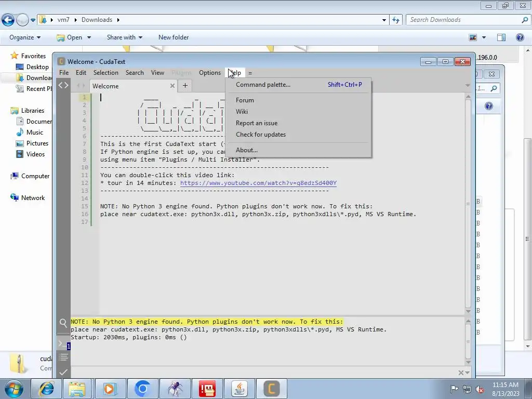532x399 pixels.
Task: Open the Windows Start menu
Action: coord(14,389)
